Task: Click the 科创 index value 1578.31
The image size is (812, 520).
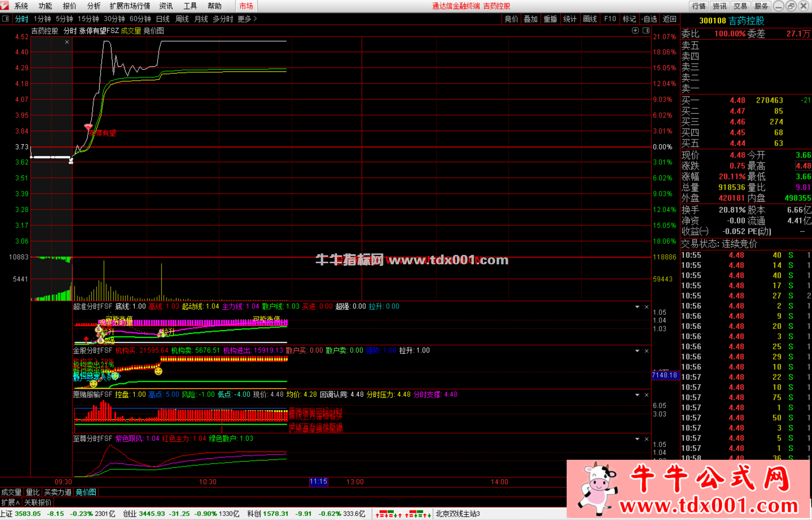Action: pos(275,514)
